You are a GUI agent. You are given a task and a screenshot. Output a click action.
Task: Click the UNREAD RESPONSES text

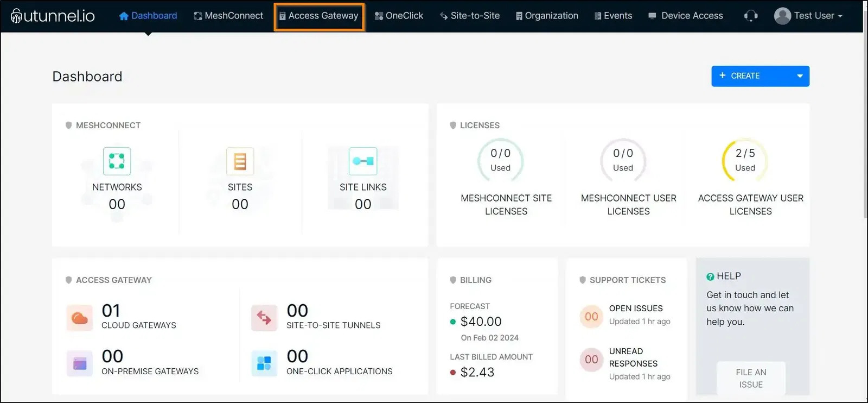coord(633,357)
